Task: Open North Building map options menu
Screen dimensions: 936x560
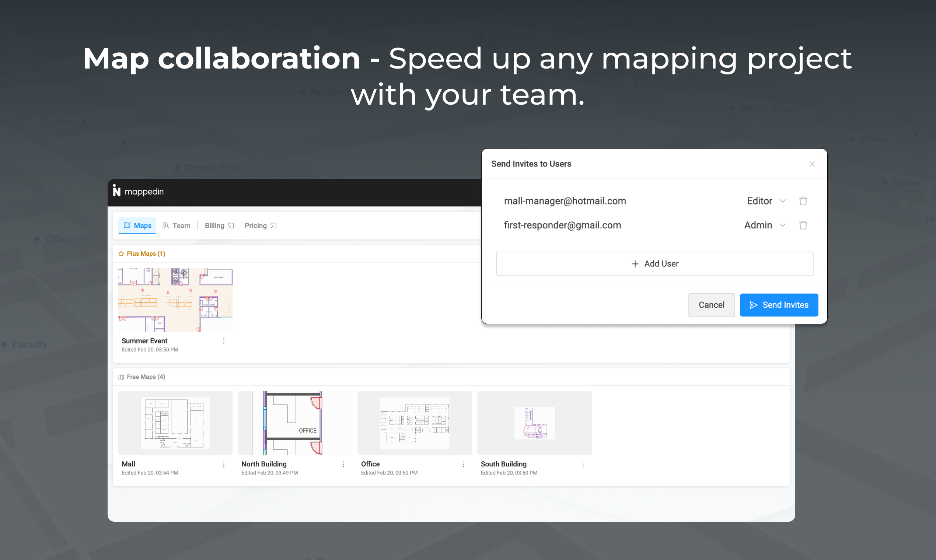Action: tap(343, 464)
